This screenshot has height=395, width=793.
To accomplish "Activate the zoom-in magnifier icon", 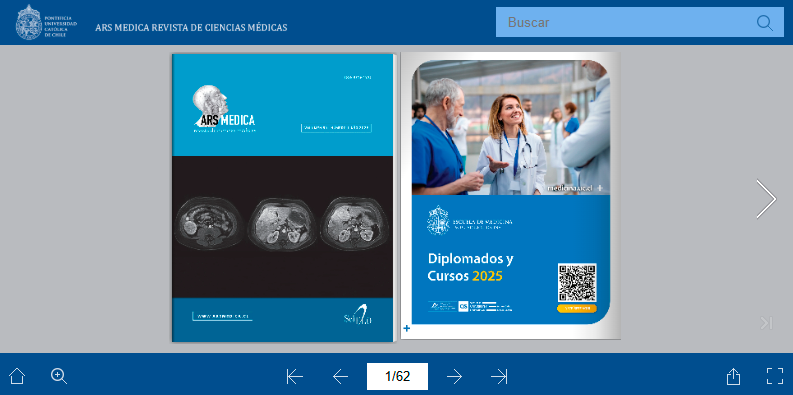I will click(x=59, y=376).
